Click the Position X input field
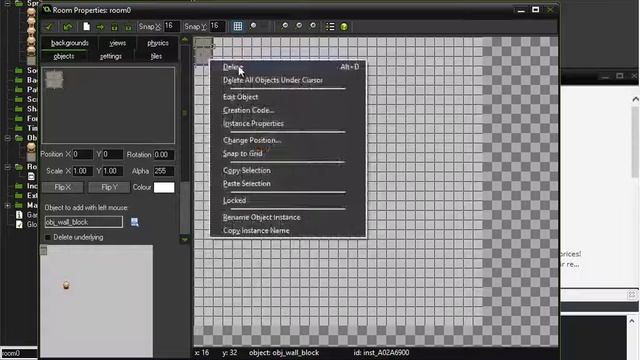 pyautogui.click(x=82, y=155)
